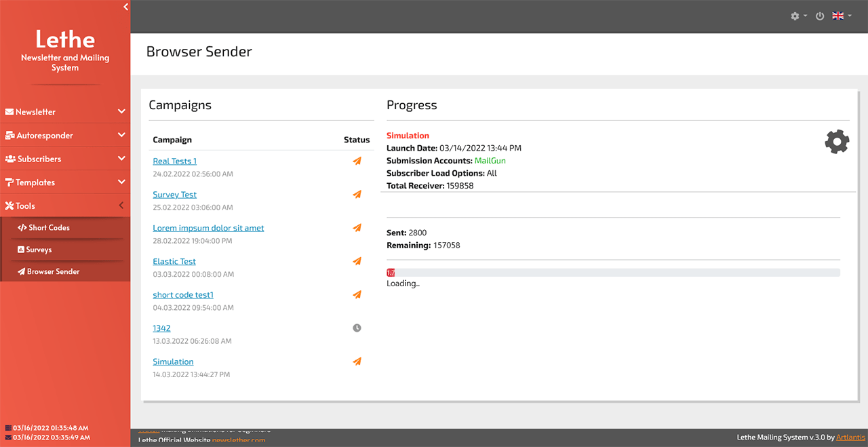Click send status icon for Elastic Test
Screen dimensions: 868x447
357,261
